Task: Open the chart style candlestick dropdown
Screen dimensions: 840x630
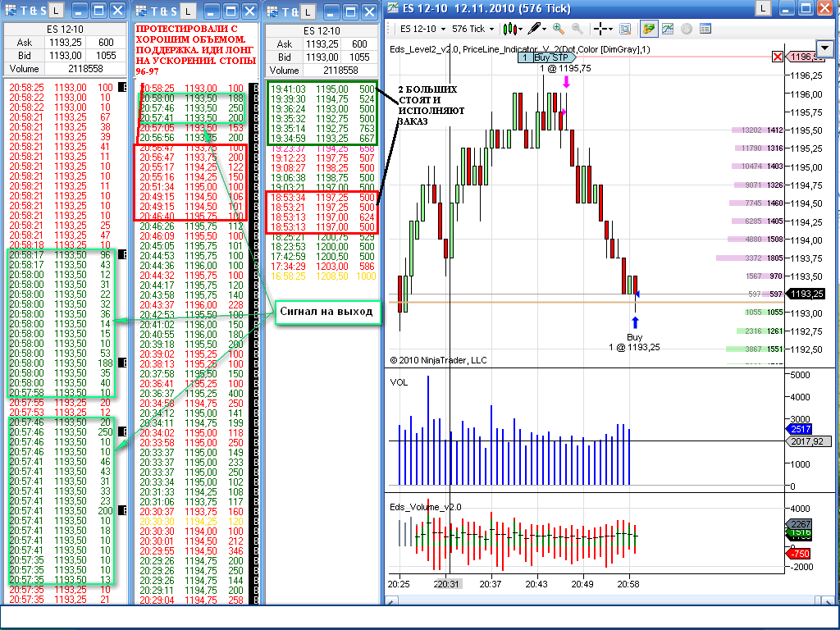Action: click(x=513, y=29)
